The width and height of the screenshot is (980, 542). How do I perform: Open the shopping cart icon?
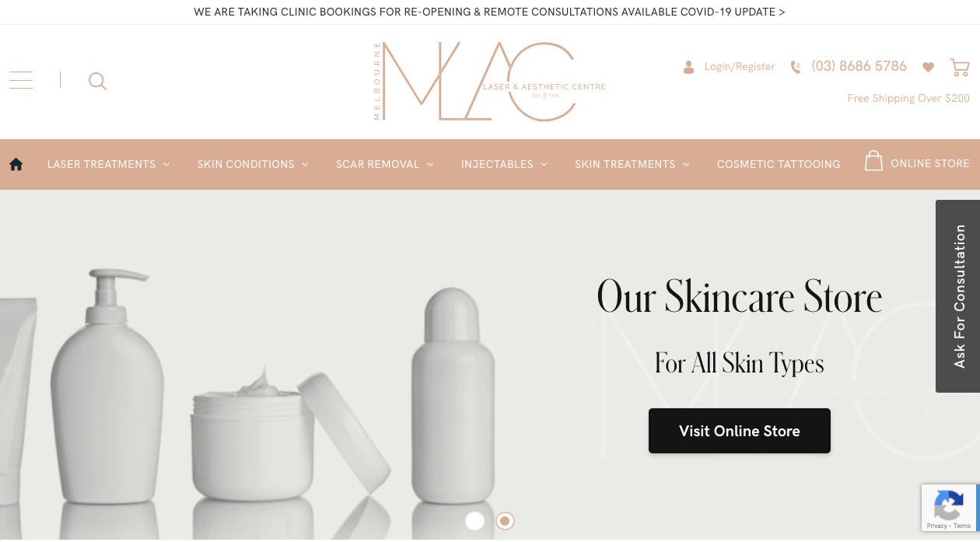point(960,68)
